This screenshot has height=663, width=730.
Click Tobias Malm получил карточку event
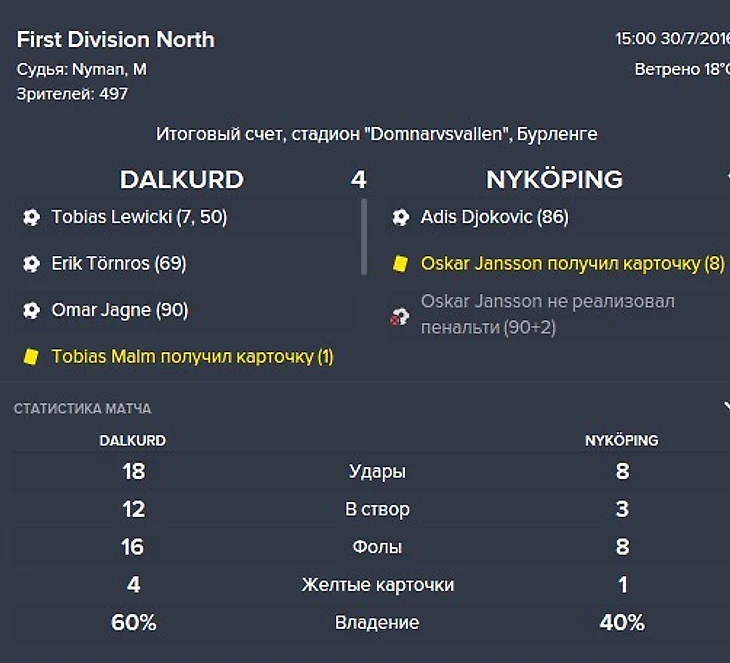click(x=192, y=356)
